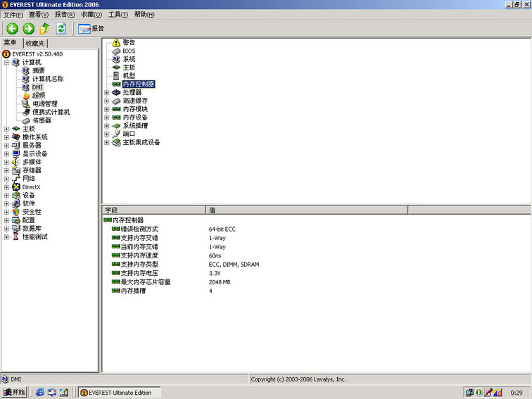Click the 内存设备 memory chip icon
Screen dimensions: 532x399
tap(116, 118)
